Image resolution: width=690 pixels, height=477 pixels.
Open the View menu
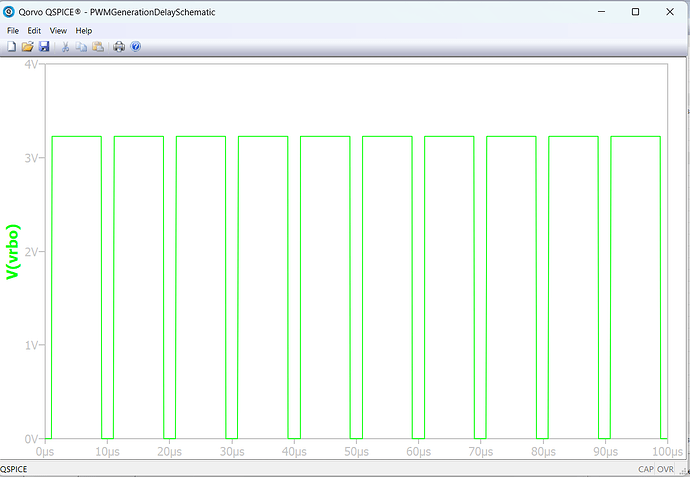tap(58, 31)
